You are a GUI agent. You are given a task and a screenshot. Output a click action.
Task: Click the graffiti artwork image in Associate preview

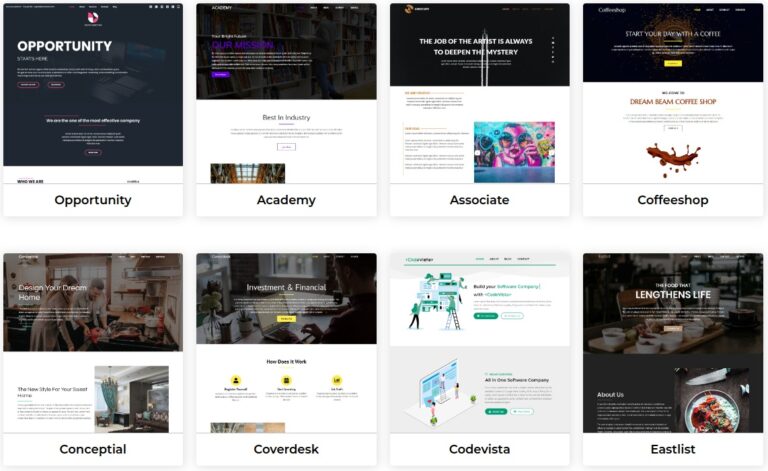514,152
